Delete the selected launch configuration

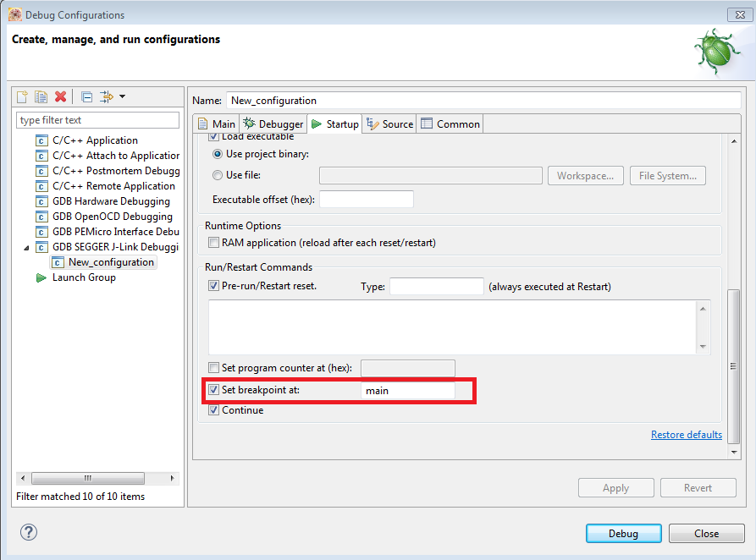[x=60, y=96]
